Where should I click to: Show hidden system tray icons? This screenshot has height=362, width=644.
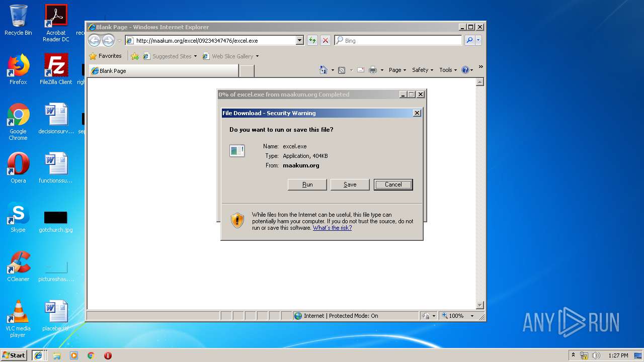(573, 355)
